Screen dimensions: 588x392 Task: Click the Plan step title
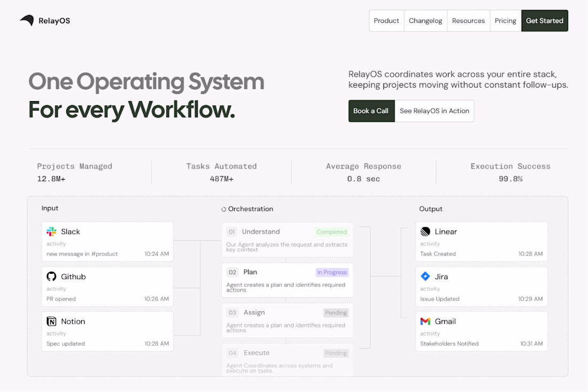250,272
